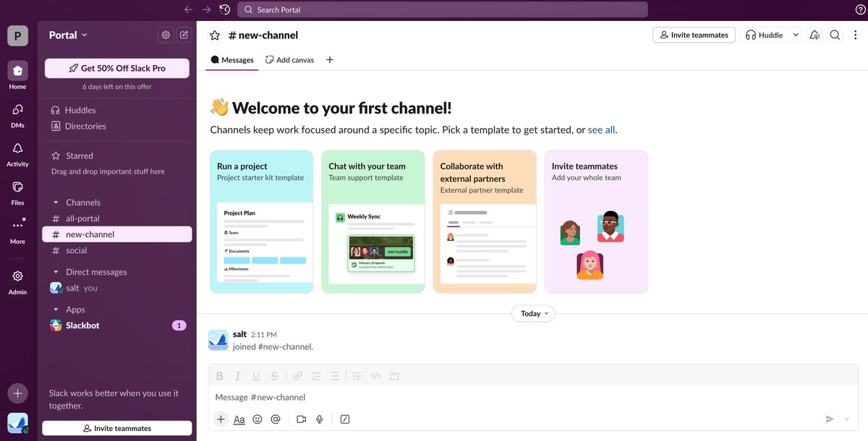Open More options in the sidebar
Screen dimensions: 868x441
[x=17, y=231]
